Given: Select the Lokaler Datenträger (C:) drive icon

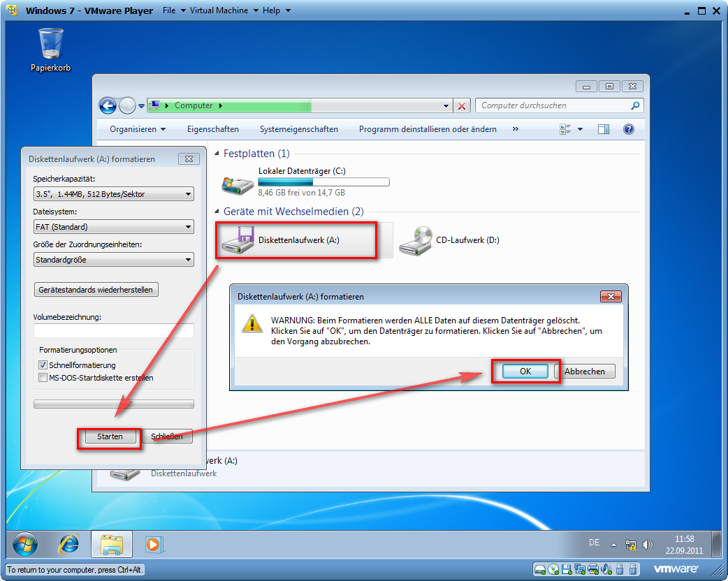Looking at the screenshot, I should [238, 184].
